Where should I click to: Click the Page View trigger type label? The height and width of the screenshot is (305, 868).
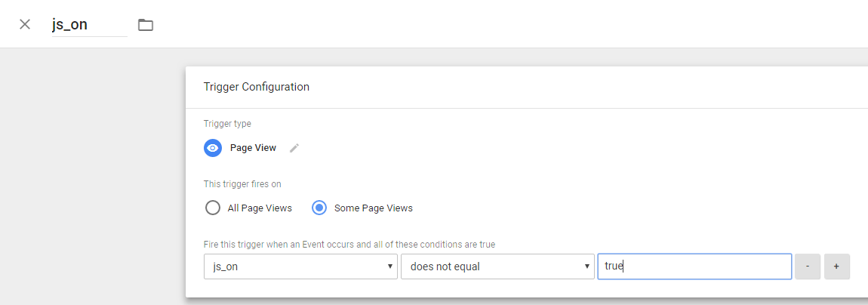pos(253,148)
